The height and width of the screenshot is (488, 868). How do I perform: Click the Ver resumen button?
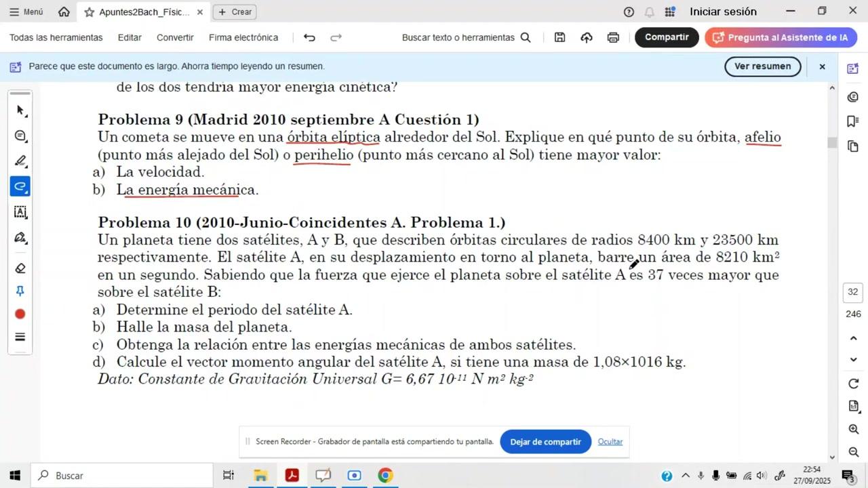click(762, 66)
